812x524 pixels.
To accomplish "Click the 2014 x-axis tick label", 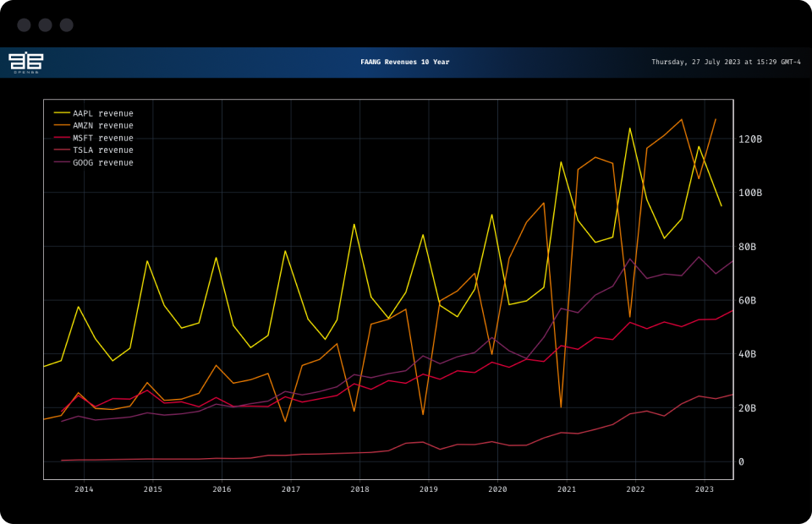I will pos(84,489).
